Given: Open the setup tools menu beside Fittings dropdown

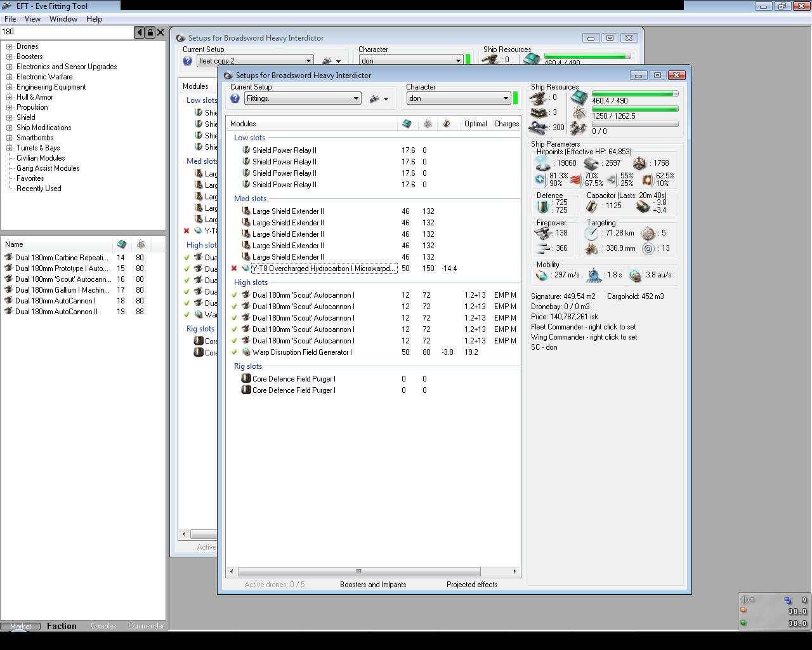Looking at the screenshot, I should (x=379, y=98).
